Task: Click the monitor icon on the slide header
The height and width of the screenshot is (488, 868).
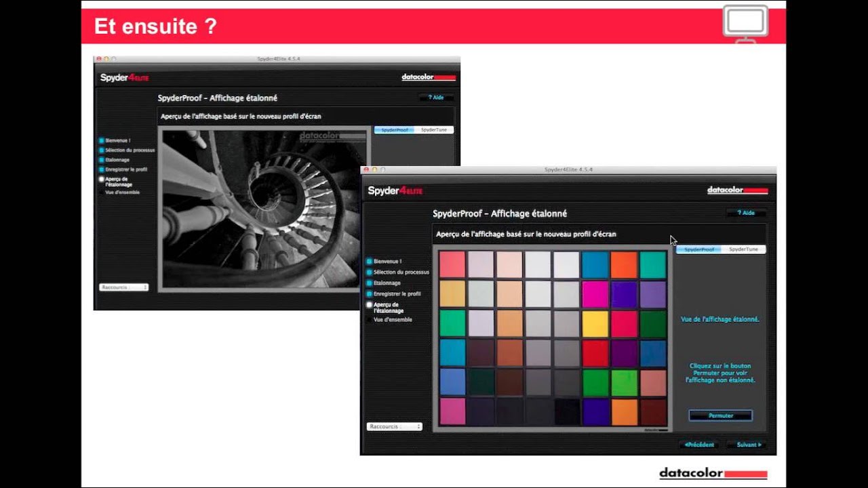Action: click(745, 24)
